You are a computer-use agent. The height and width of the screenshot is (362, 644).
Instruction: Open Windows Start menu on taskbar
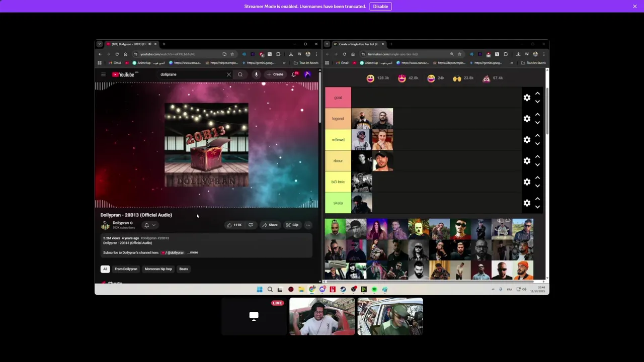coord(259,289)
